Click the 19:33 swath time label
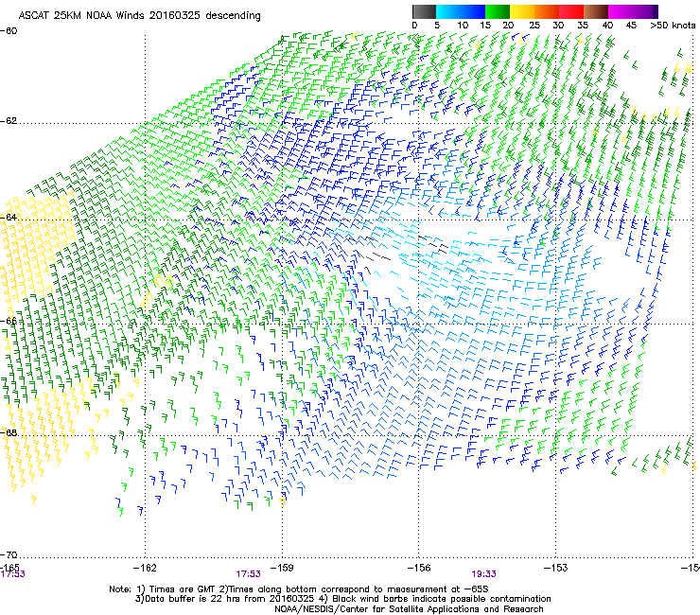 point(484,574)
